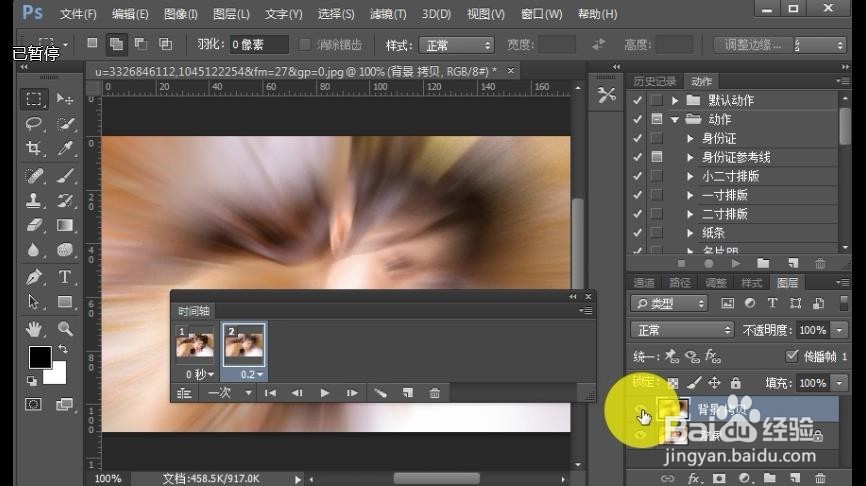Open the 图像(I) menu
The image size is (866, 486).
click(x=181, y=14)
